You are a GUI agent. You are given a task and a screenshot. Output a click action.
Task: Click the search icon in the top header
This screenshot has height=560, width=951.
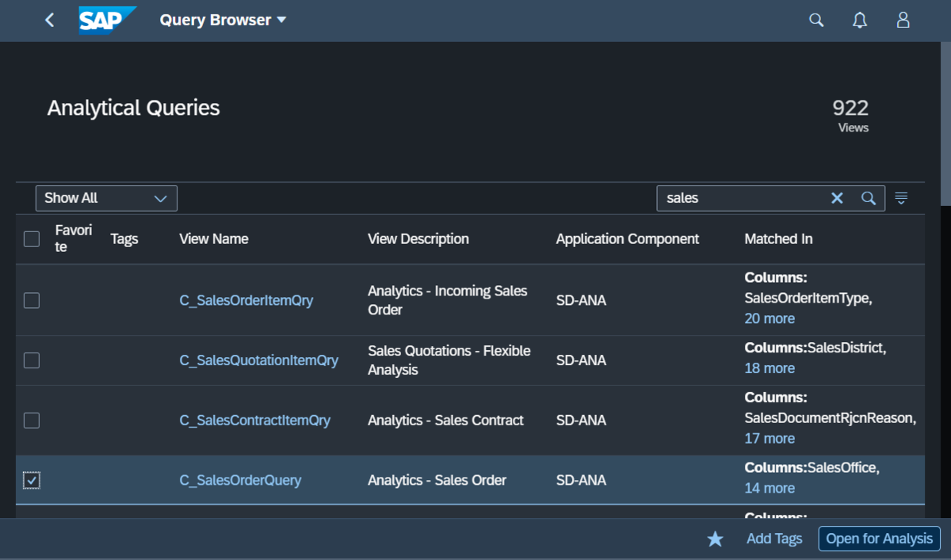[815, 20]
